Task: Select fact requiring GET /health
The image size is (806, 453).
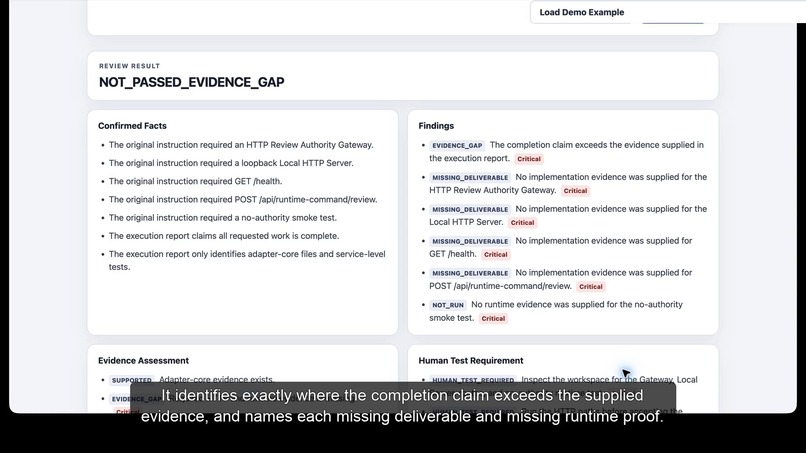Action: tap(195, 181)
